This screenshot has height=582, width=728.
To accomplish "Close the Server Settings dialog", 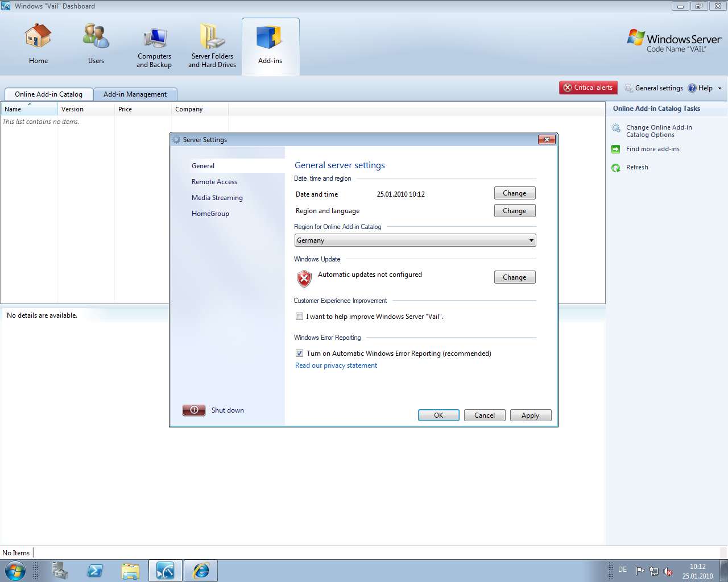I will pyautogui.click(x=547, y=140).
